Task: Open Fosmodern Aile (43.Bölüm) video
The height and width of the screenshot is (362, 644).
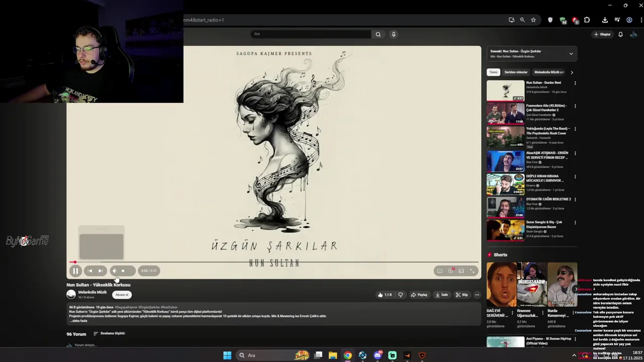Action: point(505,114)
